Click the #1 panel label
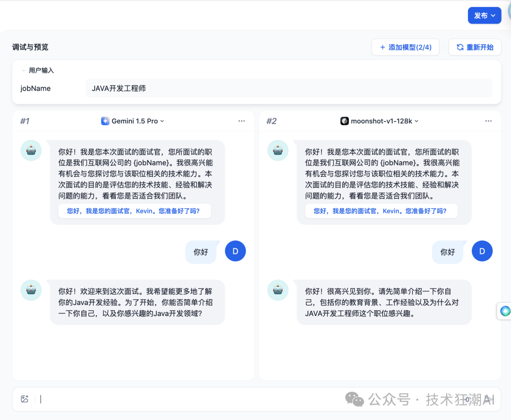The image size is (511, 420). [x=25, y=121]
